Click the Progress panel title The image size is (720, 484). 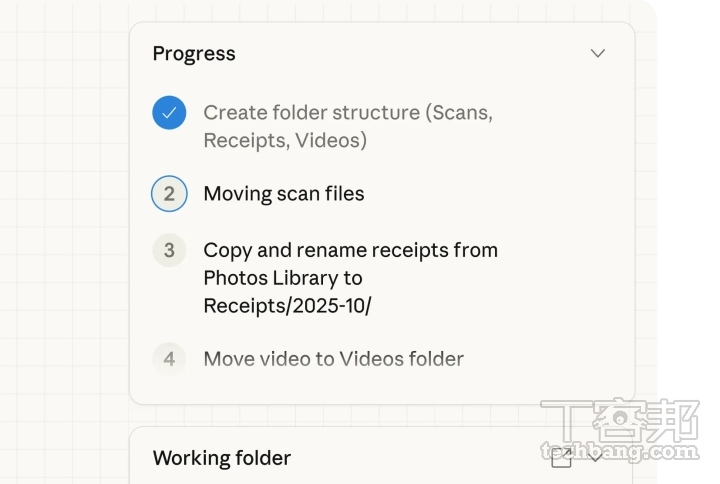pos(194,53)
